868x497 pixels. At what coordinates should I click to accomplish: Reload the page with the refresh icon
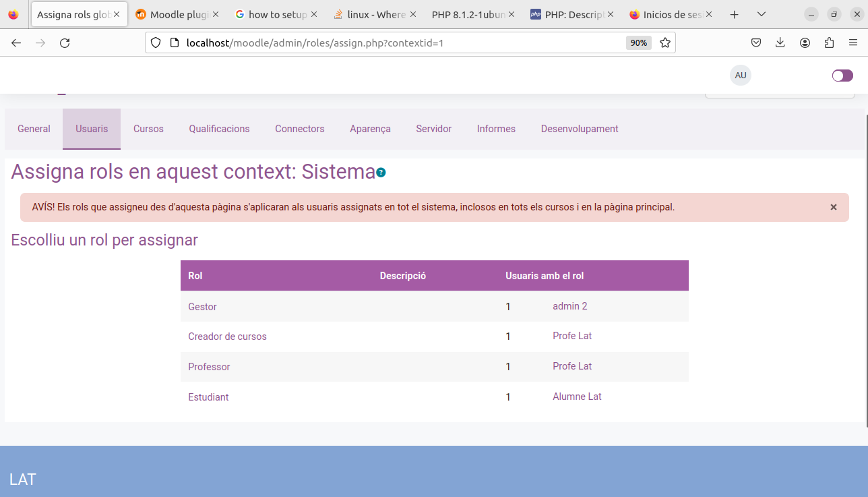65,42
